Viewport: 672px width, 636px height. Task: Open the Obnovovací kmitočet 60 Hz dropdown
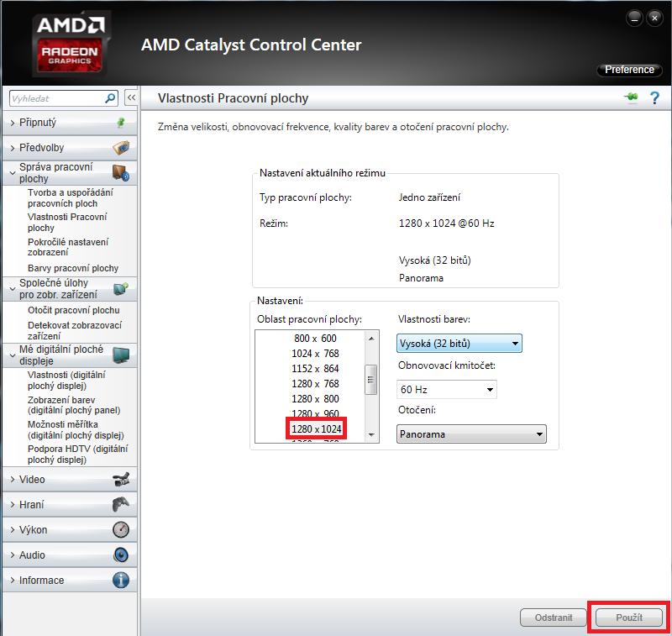[x=447, y=390]
